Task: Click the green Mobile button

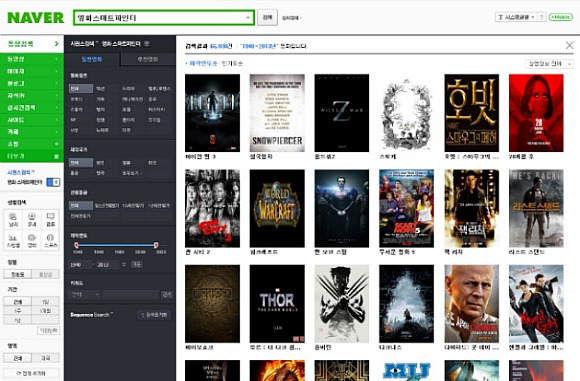Action: coord(560,17)
